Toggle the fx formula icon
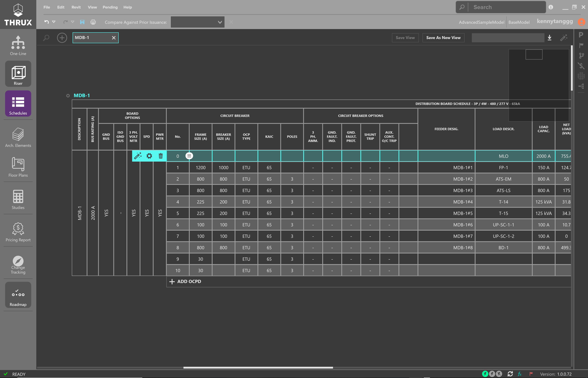 520,374
